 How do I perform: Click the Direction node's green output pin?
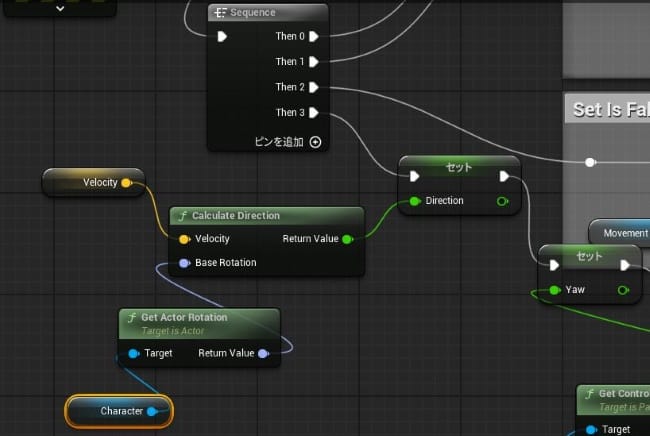coord(502,201)
